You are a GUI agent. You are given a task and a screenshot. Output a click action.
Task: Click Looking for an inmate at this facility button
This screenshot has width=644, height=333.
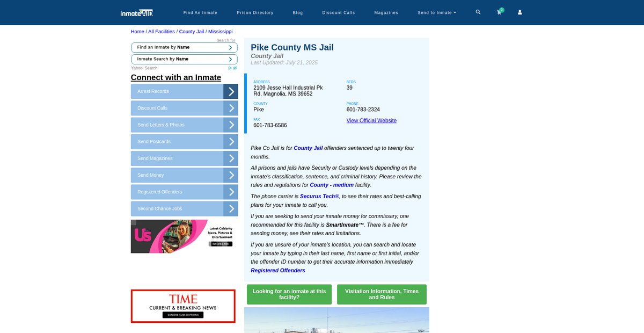pos(289,294)
